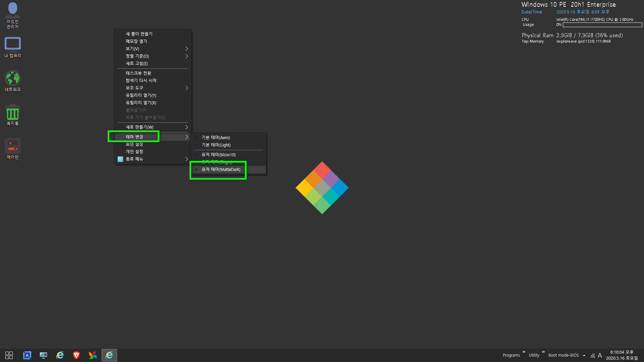Launch the blue A app in the taskbar
The height and width of the screenshot is (362, 644).
27,355
